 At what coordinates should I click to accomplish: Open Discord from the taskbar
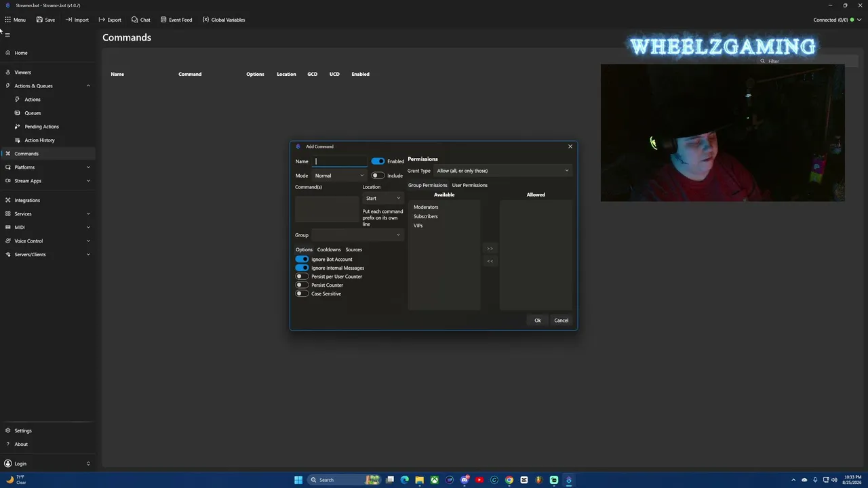[465, 480]
